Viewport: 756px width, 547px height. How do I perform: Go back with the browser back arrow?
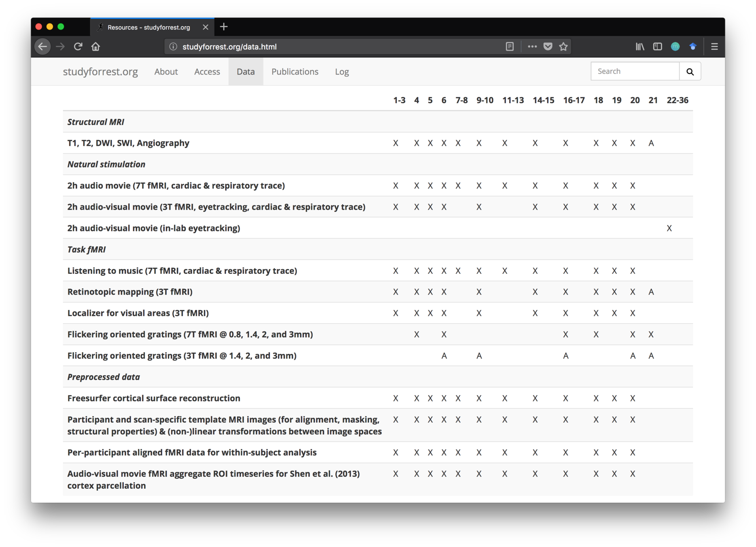point(43,47)
